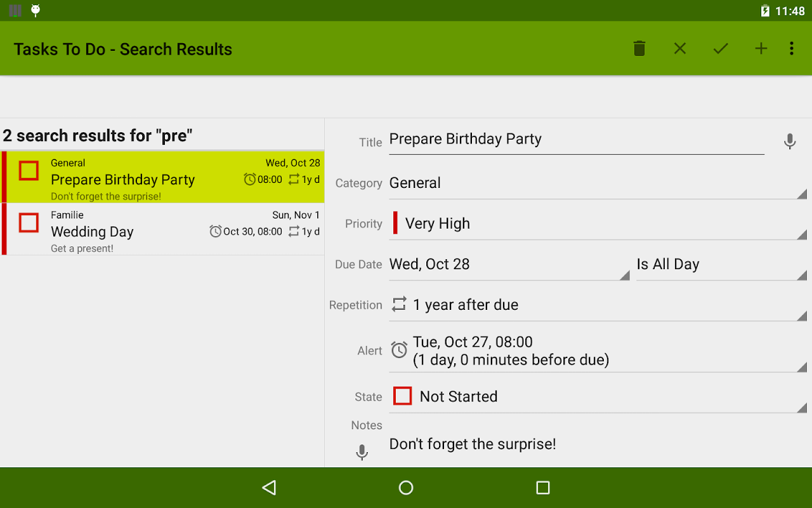Check off Wedding Day task
The width and height of the screenshot is (812, 508).
[x=29, y=223]
